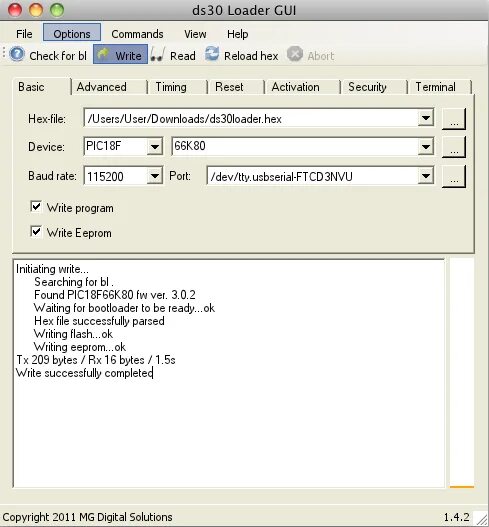
Task: Click the version number 1.4.2 in status bar
Action: [456, 517]
